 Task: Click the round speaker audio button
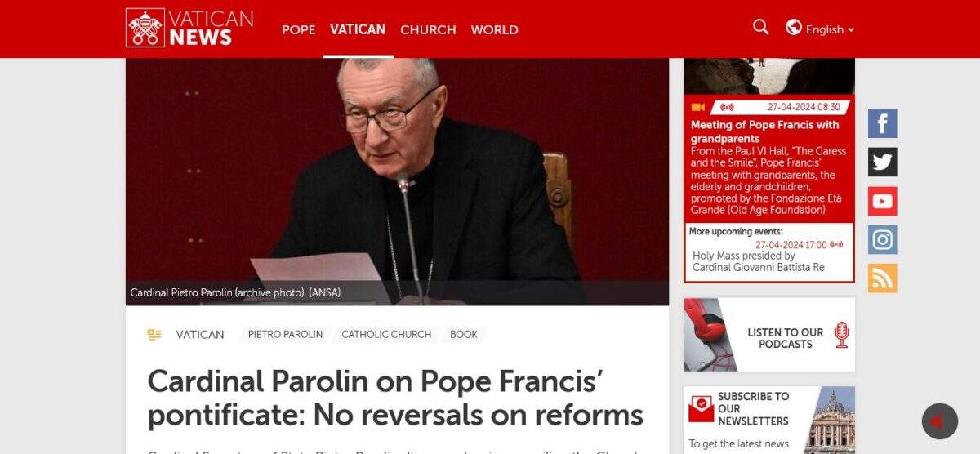(x=939, y=421)
